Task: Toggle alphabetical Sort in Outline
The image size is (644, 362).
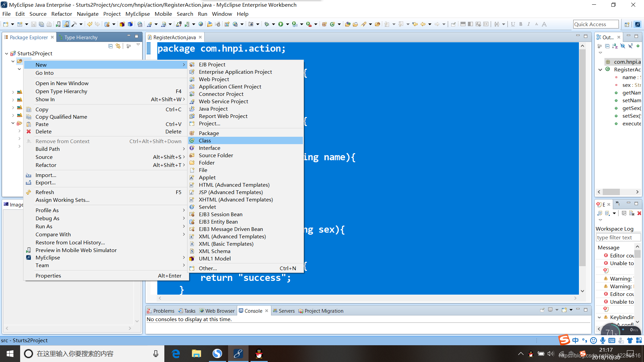Action: 615,46
